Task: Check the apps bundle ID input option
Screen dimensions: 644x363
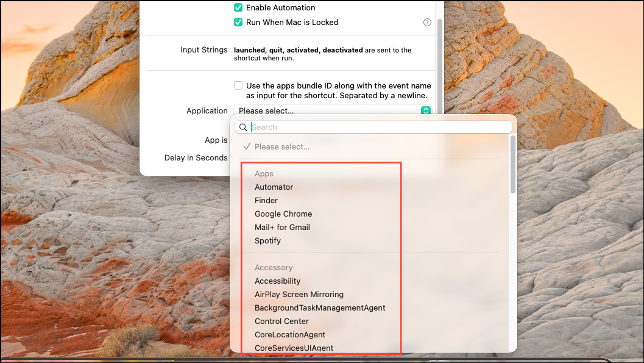Action: point(238,85)
